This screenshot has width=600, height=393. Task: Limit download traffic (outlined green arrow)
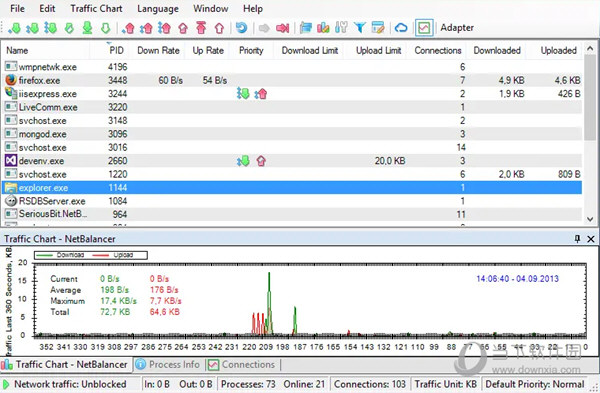pyautogui.click(x=105, y=28)
